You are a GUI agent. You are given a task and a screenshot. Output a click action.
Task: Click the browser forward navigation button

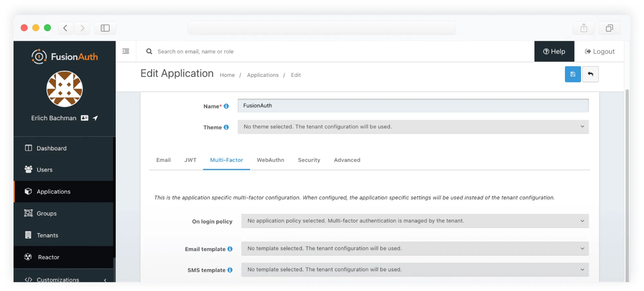[x=82, y=28]
